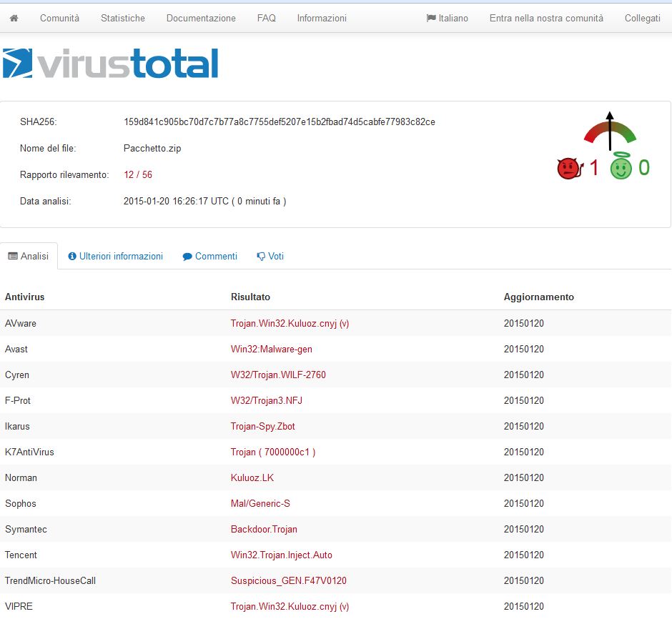Click the Symantec antivirus name
Screen dimensions: 672x619
click(x=26, y=529)
